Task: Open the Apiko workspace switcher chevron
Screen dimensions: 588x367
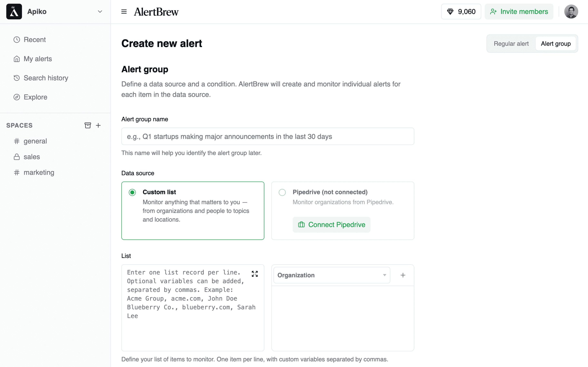Action: pos(100,11)
